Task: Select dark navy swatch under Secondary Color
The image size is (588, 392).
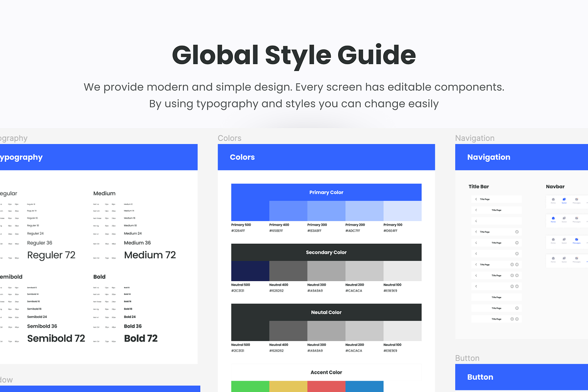Action: tap(250, 271)
